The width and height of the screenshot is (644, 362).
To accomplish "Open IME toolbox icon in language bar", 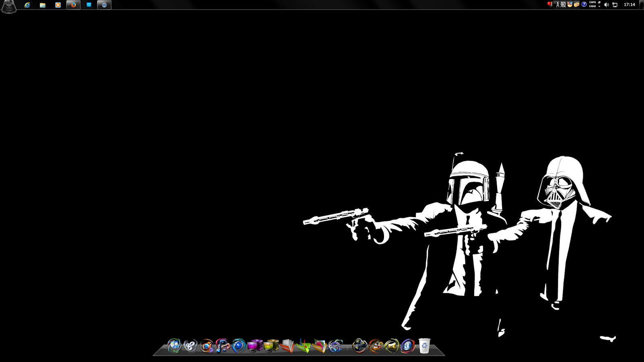I will coord(576,4).
